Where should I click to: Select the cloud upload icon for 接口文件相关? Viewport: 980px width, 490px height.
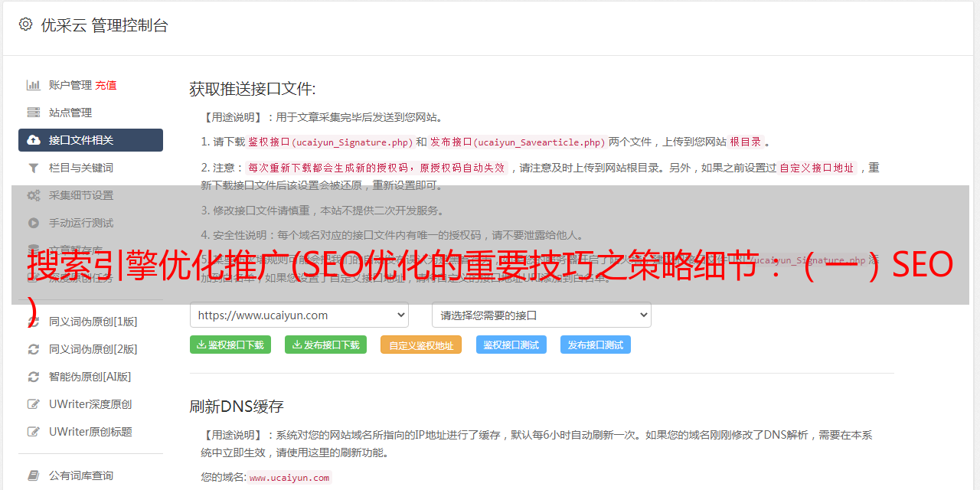coord(33,140)
